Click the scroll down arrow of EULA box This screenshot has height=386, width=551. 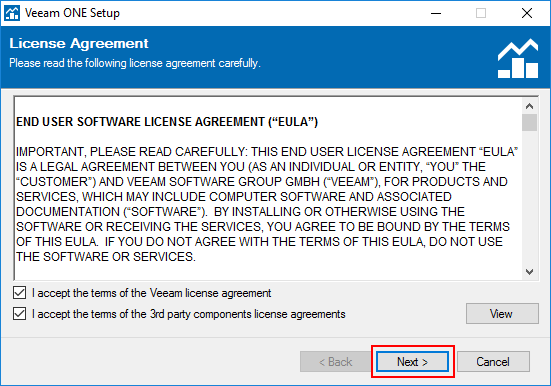pos(530,272)
